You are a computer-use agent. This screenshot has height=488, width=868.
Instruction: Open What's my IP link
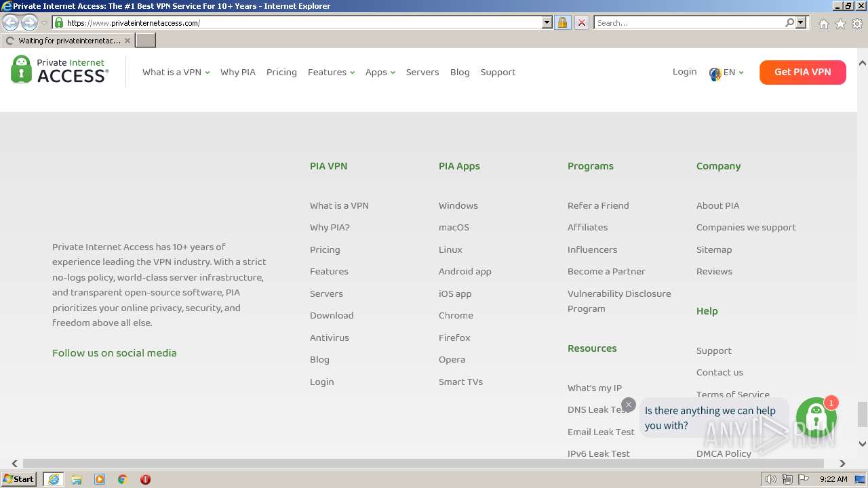(x=595, y=388)
